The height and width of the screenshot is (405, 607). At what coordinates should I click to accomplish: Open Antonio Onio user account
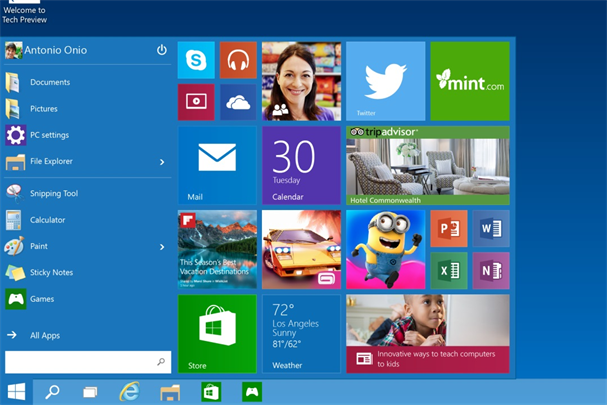pyautogui.click(x=46, y=50)
